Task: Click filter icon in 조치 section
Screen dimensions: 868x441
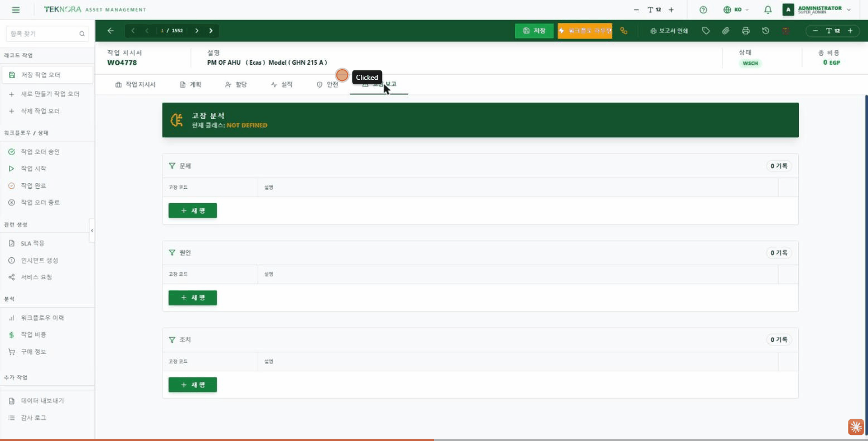Action: coord(172,339)
